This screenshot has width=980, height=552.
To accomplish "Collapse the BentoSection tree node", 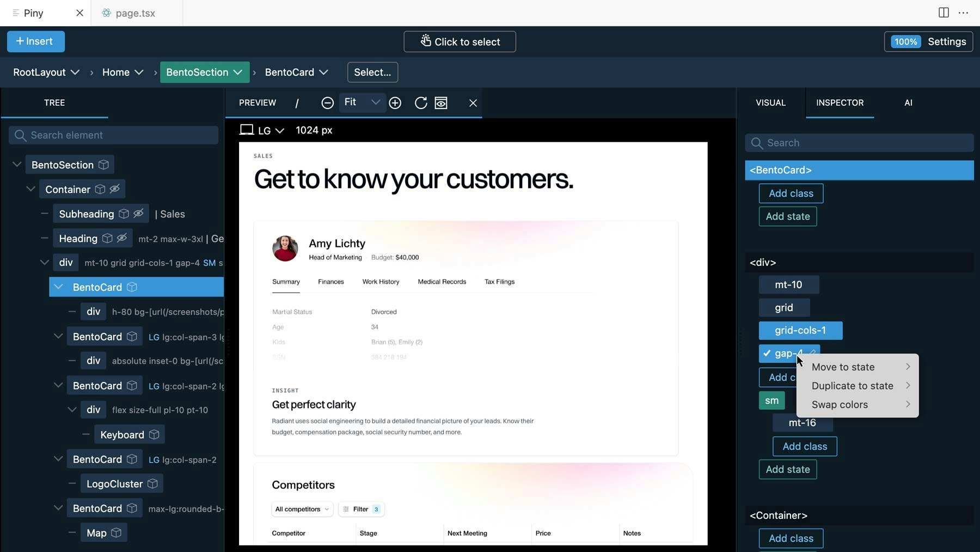I will tap(17, 164).
